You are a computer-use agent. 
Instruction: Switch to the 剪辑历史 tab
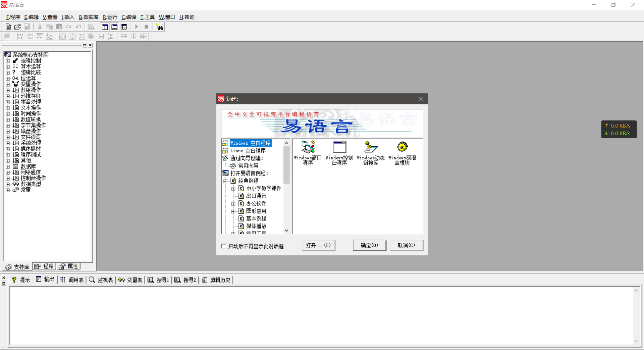pos(216,280)
